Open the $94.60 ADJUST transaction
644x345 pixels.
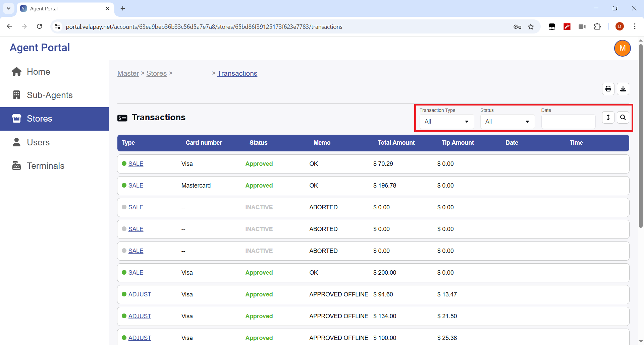click(140, 294)
